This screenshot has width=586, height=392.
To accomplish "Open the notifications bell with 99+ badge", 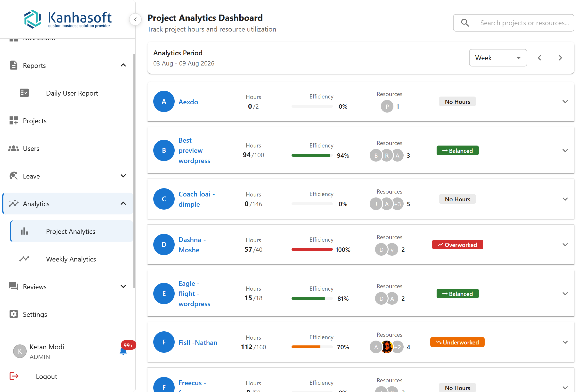I will [123, 351].
